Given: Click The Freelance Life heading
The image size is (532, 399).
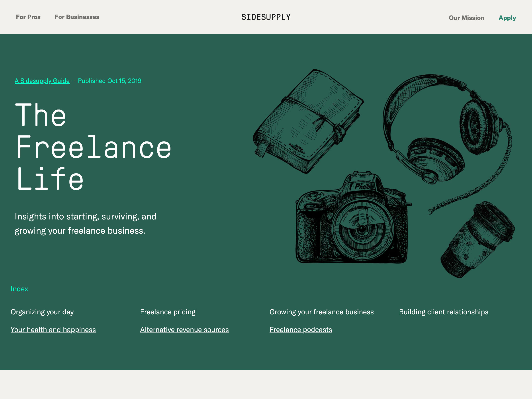Looking at the screenshot, I should click(93, 147).
